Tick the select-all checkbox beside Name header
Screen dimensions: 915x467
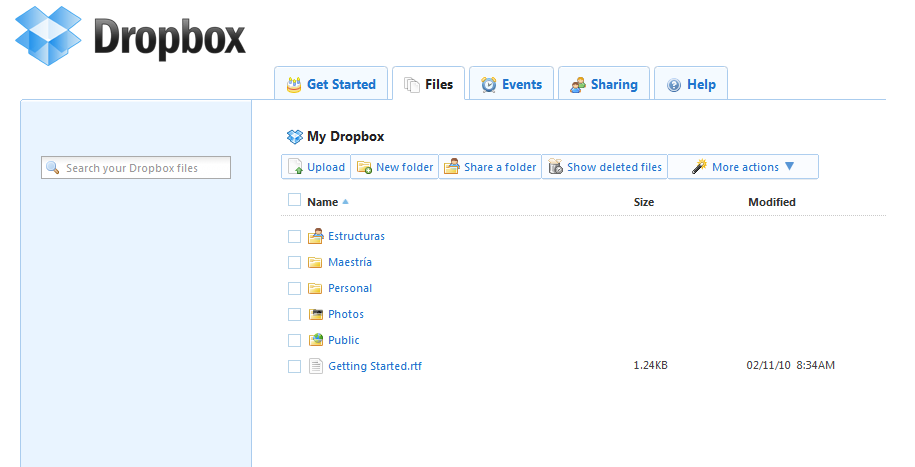click(294, 200)
